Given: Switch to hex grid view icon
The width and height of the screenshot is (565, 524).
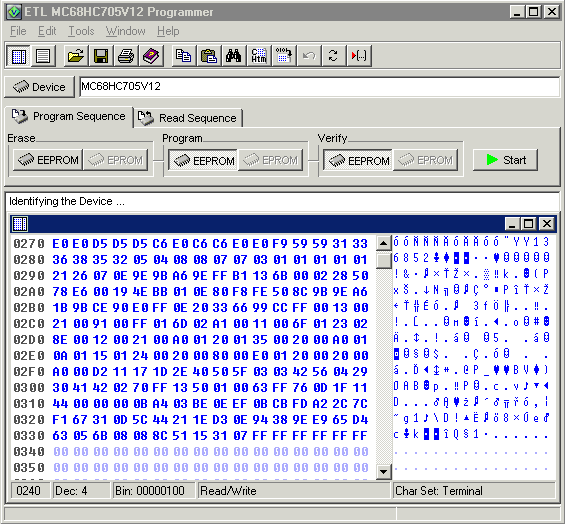Looking at the screenshot, I should (x=19, y=56).
